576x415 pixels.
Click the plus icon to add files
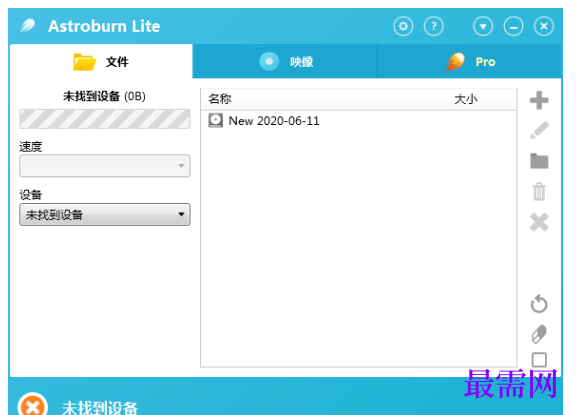539,100
